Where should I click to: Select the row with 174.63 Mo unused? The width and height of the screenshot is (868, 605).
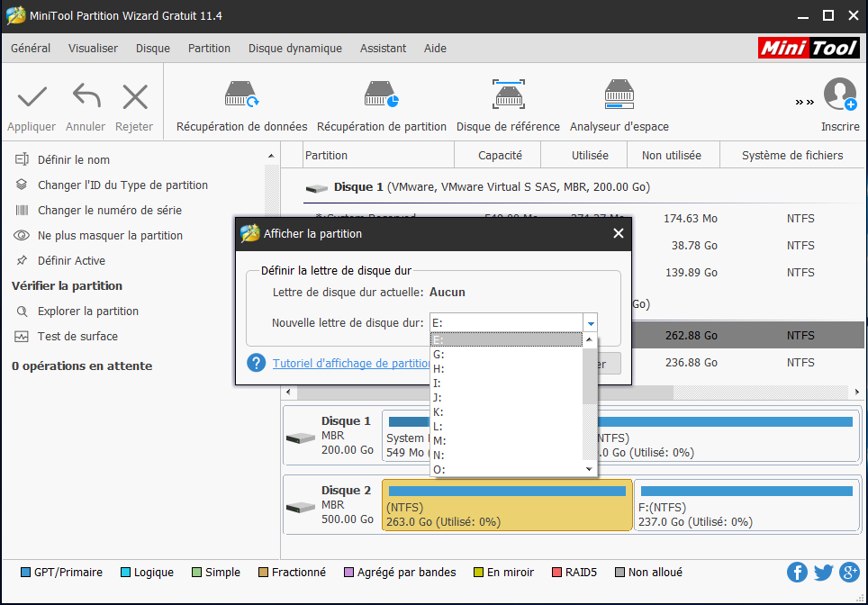click(748, 218)
